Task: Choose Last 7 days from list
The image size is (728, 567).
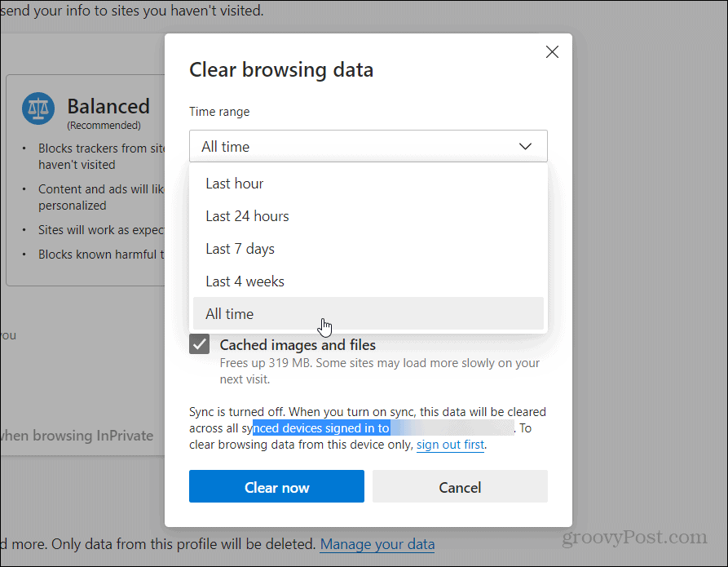Action: pos(368,249)
